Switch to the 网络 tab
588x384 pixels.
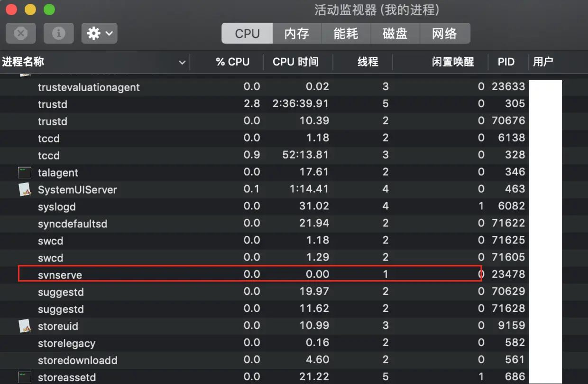click(x=445, y=33)
